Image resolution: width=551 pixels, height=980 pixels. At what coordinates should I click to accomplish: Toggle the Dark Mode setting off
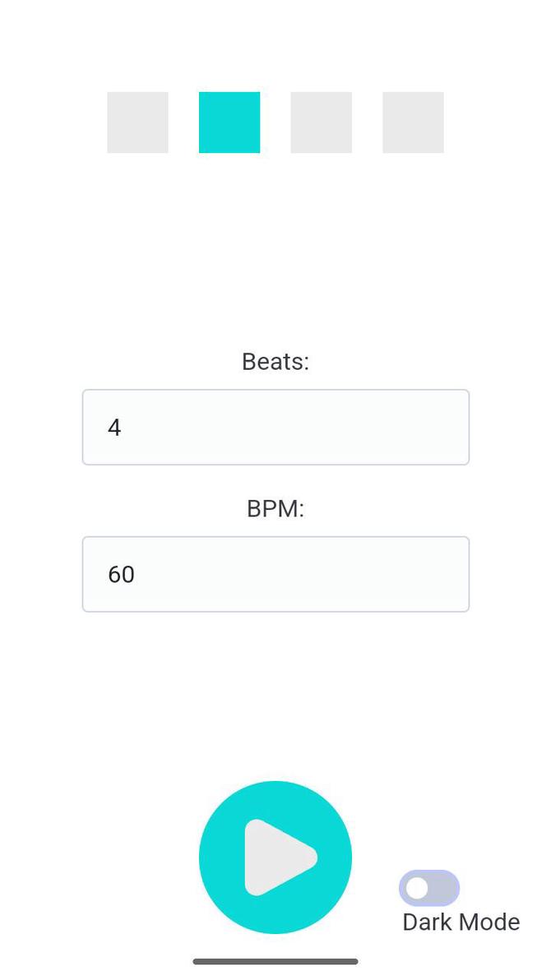coord(429,888)
